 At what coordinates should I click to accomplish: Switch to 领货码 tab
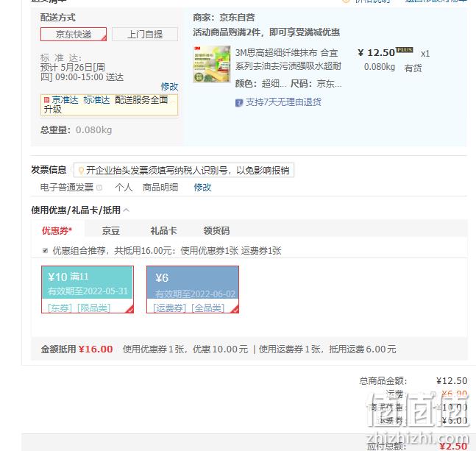(216, 231)
